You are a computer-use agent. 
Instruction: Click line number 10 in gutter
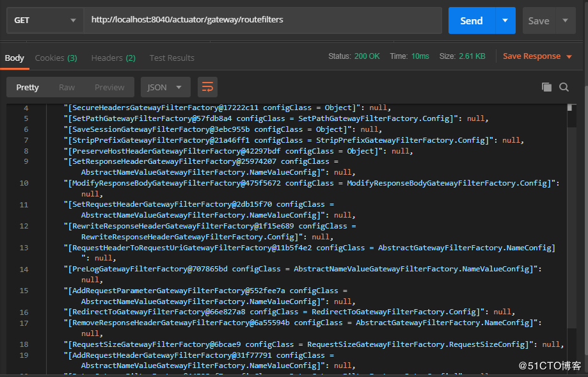[24, 183]
